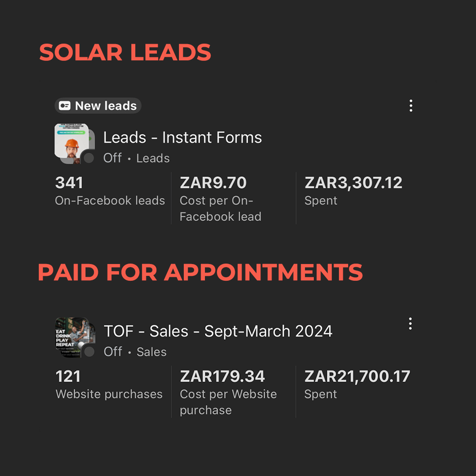Open the three-dot menu for Leads - Instant Forms
Viewport: 476px width, 476px height.
[411, 106]
